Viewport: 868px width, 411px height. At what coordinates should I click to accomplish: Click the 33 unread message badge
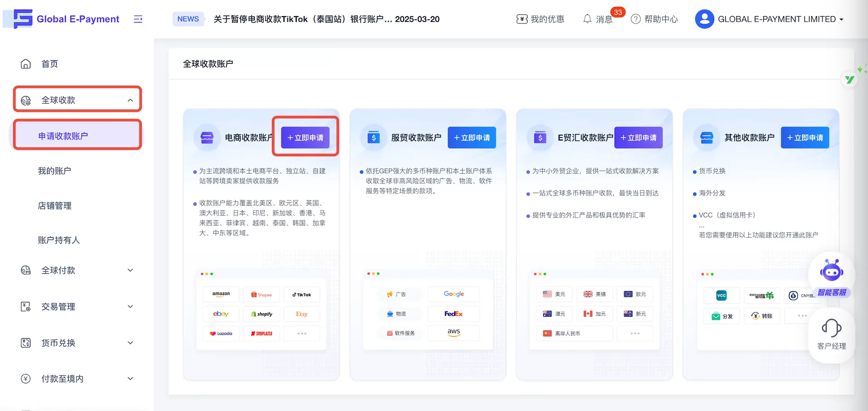(x=618, y=12)
